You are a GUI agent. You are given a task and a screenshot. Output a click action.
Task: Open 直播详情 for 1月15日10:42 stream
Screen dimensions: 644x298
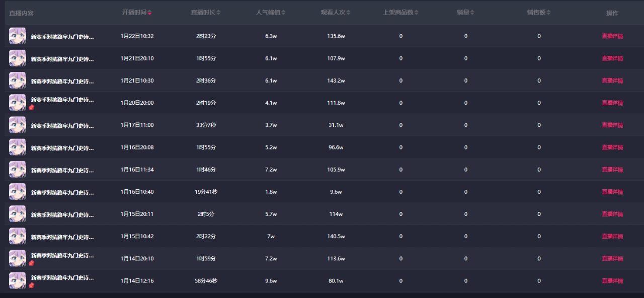[612, 237]
